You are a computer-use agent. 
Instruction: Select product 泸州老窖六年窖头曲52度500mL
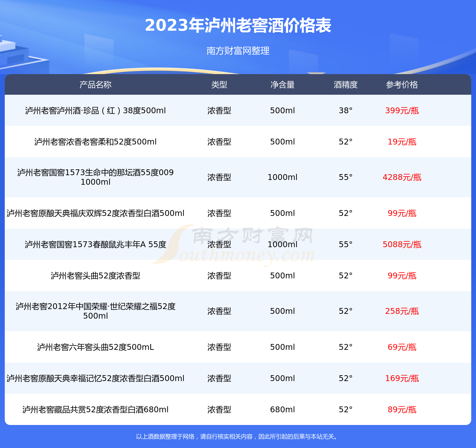point(95,347)
